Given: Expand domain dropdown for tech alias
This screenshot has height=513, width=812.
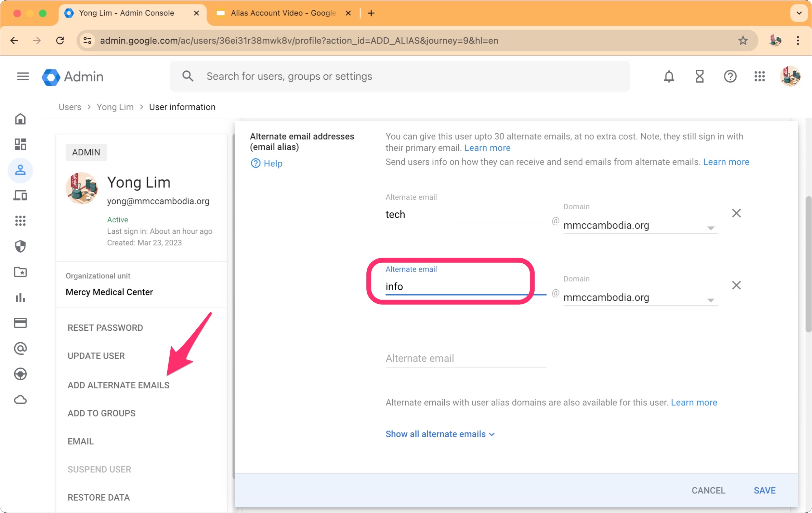Looking at the screenshot, I should coord(710,228).
